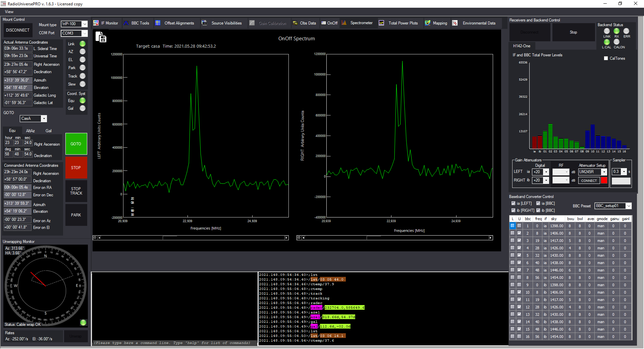Click the backend L.CAL status light

[x=607, y=42]
